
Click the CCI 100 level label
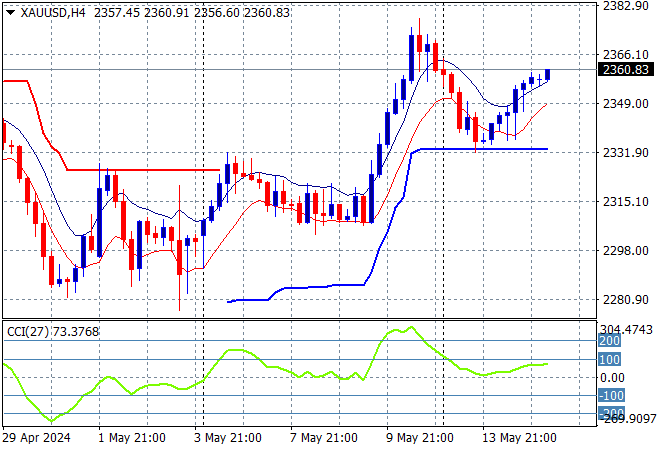609,359
